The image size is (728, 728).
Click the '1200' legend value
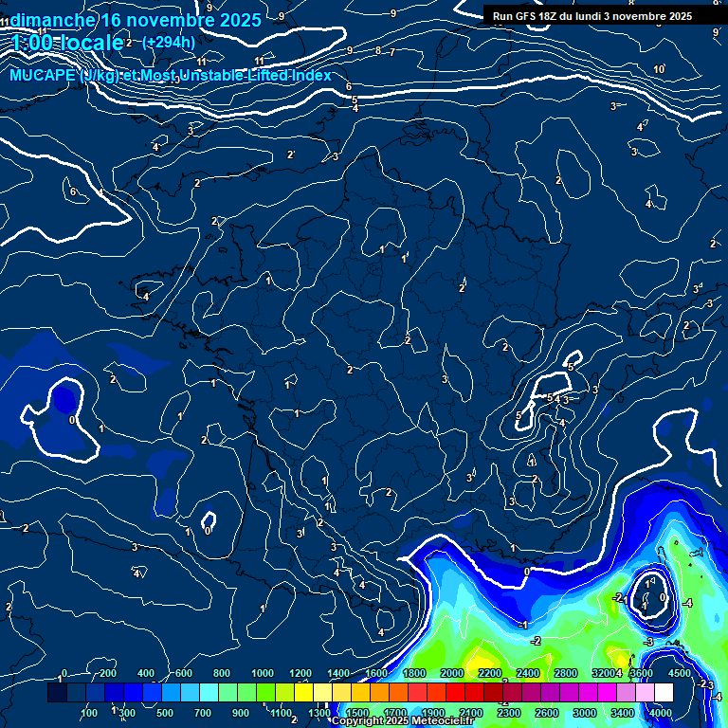(300, 673)
